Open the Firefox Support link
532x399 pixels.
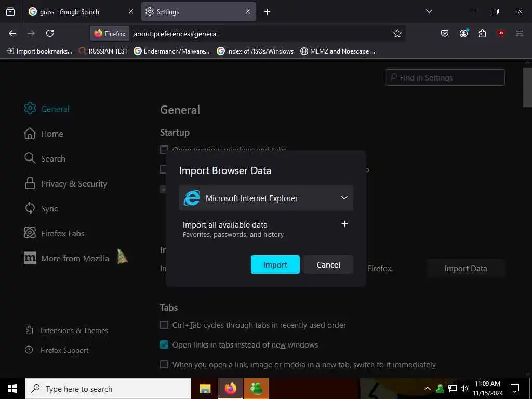pos(57,350)
